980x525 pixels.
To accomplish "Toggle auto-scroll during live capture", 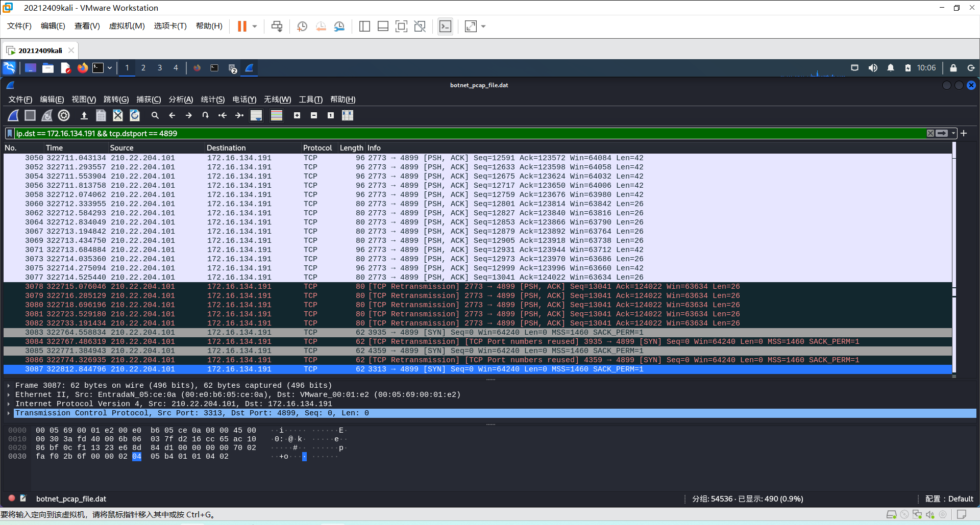I will (x=256, y=116).
